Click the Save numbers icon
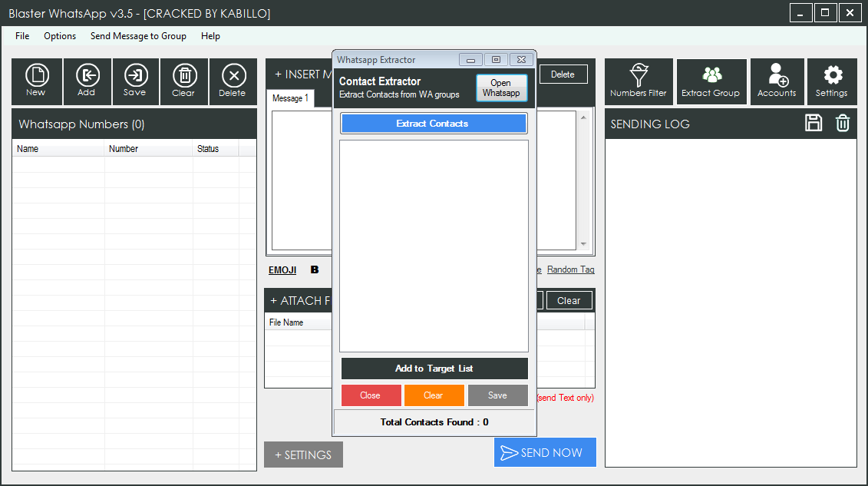 click(135, 81)
